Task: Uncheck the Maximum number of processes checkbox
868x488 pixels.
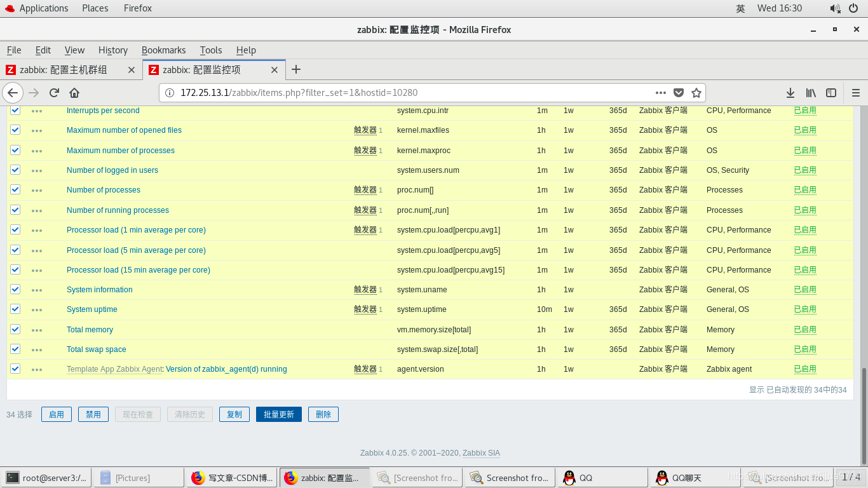Action: 15,150
